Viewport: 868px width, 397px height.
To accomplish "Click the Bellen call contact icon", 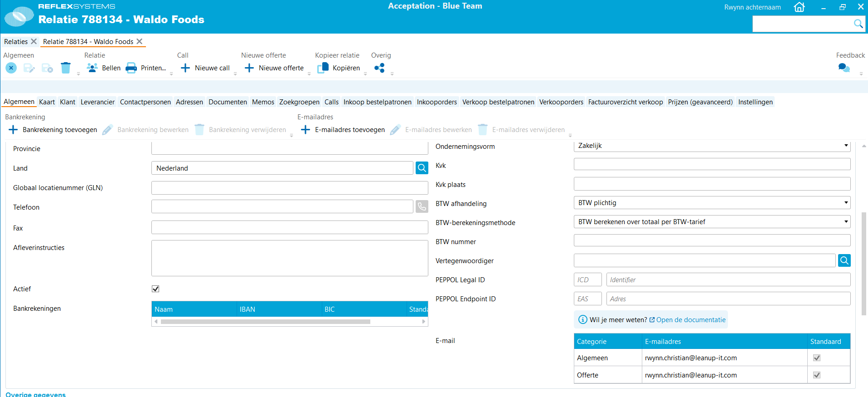I will coord(92,68).
